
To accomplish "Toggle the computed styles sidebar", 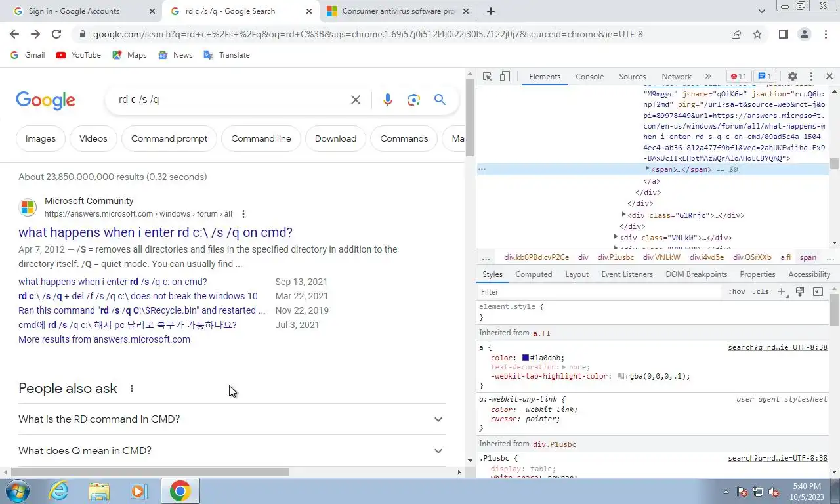I will click(818, 292).
